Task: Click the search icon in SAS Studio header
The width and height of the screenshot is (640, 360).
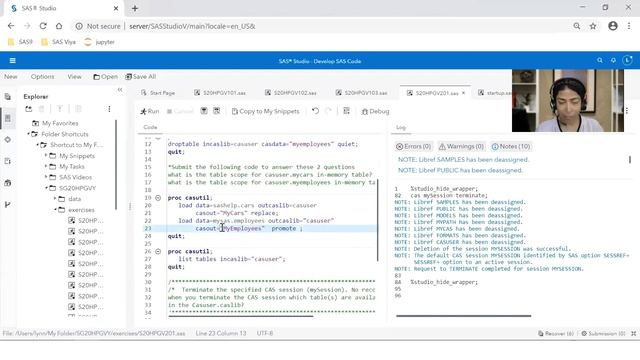Action: [x=600, y=60]
